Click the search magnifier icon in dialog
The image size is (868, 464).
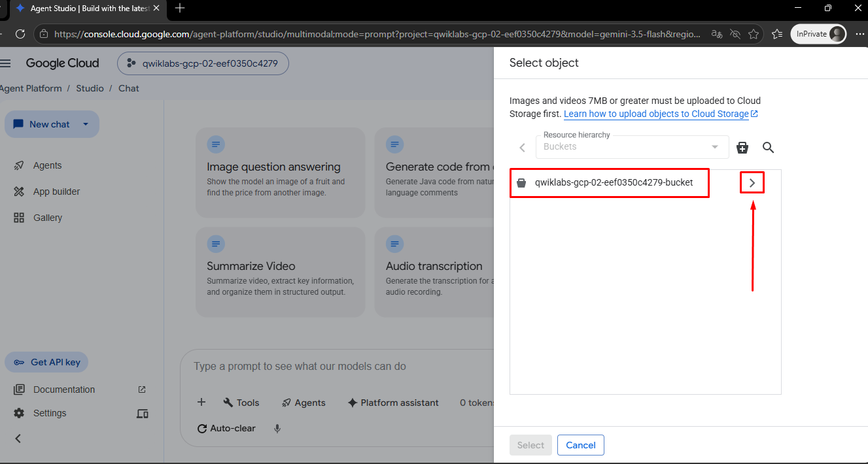(x=769, y=148)
